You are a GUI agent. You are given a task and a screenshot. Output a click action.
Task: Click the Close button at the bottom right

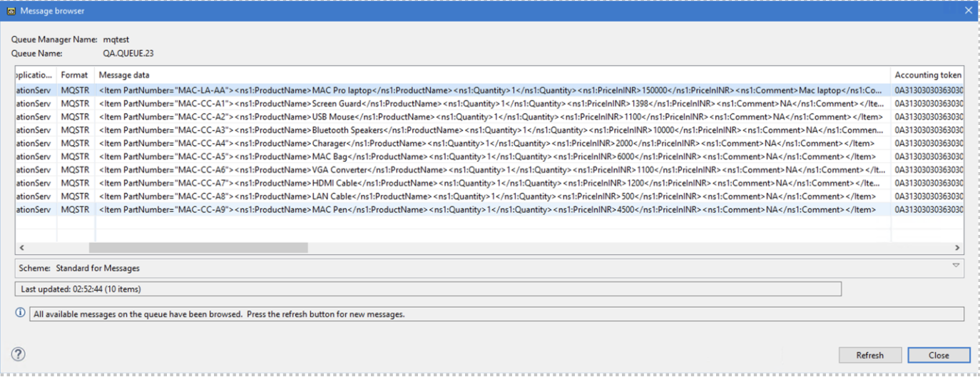[x=939, y=355]
